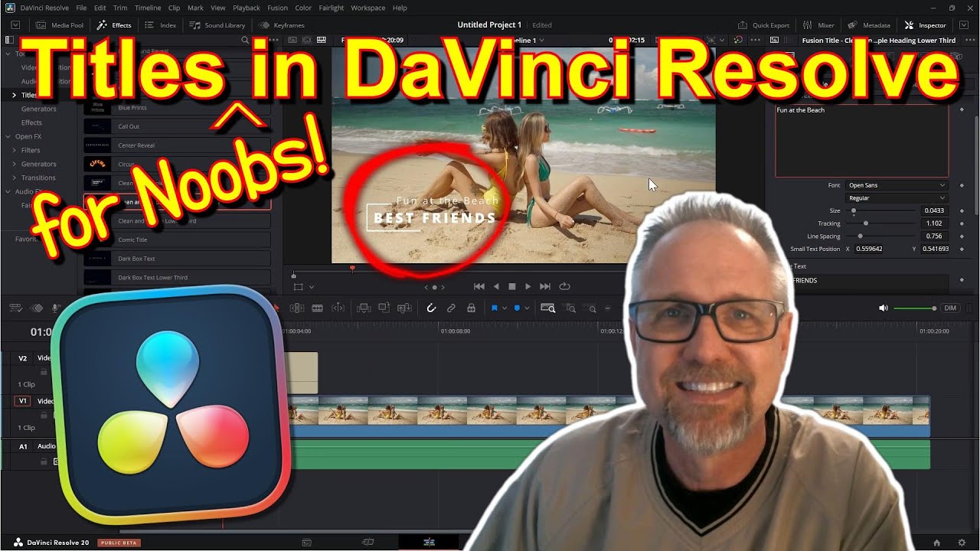Toggle the Inspector panel
Viewport: 980px width, 551px height.
pos(926,25)
